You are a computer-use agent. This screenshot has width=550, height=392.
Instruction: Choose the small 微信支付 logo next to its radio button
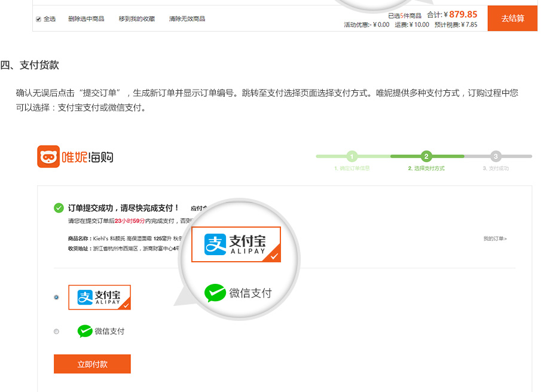(x=101, y=331)
